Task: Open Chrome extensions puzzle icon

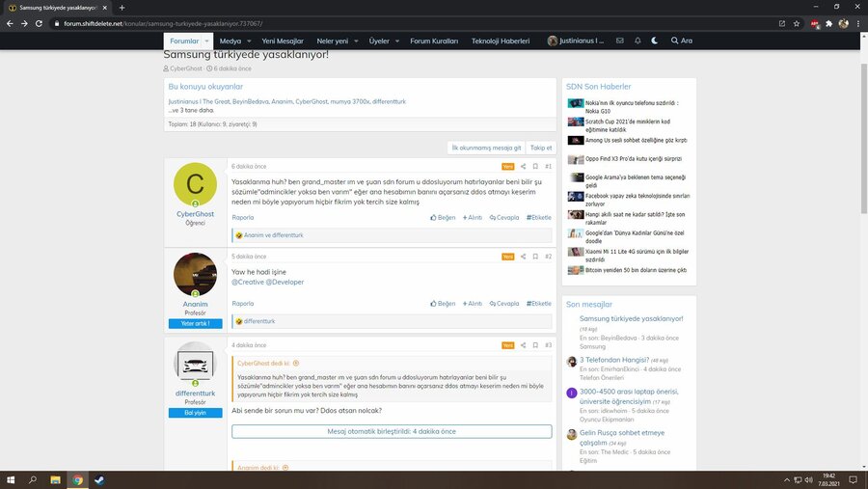Action: tap(828, 24)
